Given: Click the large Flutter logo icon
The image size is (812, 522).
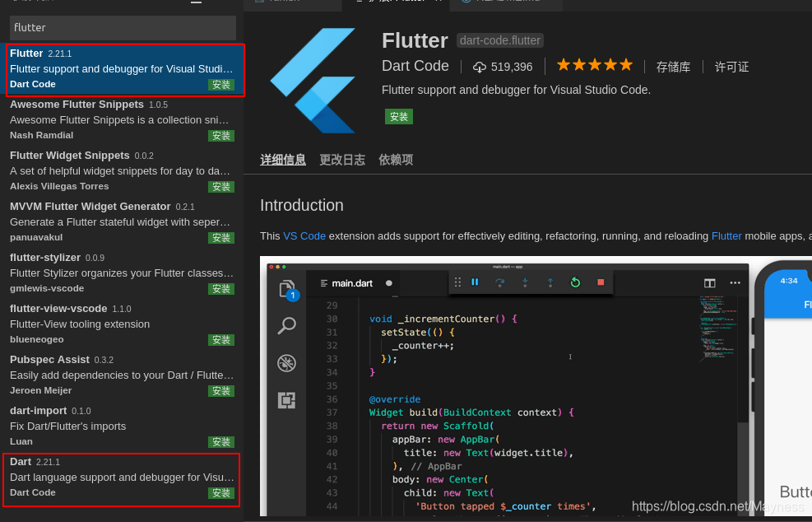Looking at the screenshot, I should (313, 81).
